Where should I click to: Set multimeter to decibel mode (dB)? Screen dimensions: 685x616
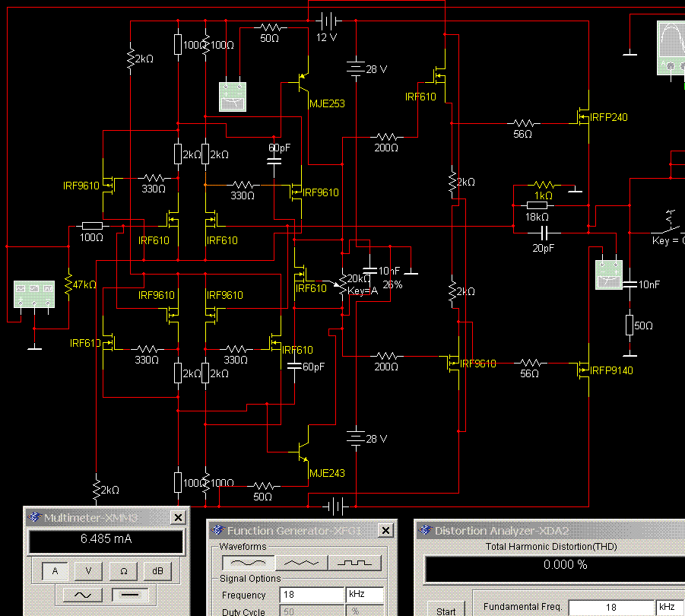(x=157, y=570)
